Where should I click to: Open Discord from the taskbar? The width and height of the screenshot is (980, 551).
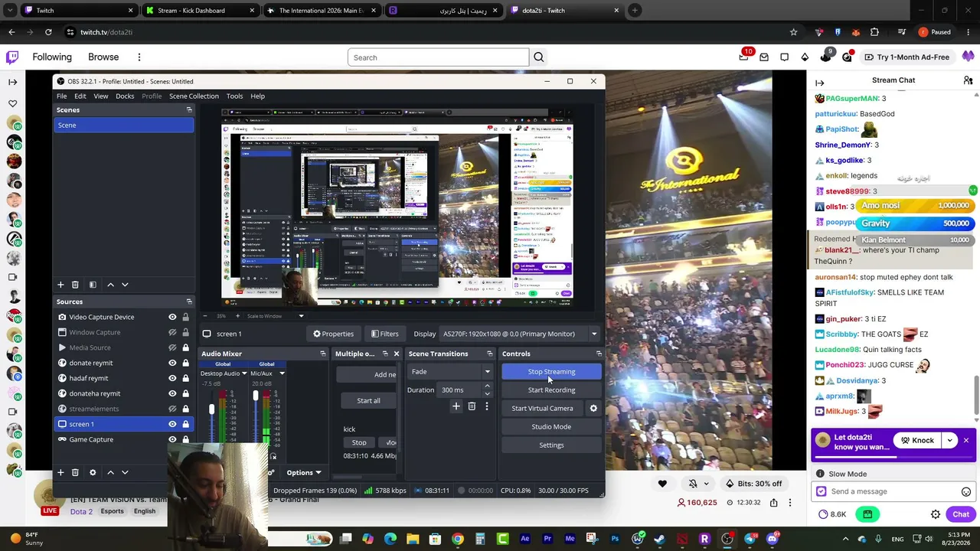coord(772,539)
